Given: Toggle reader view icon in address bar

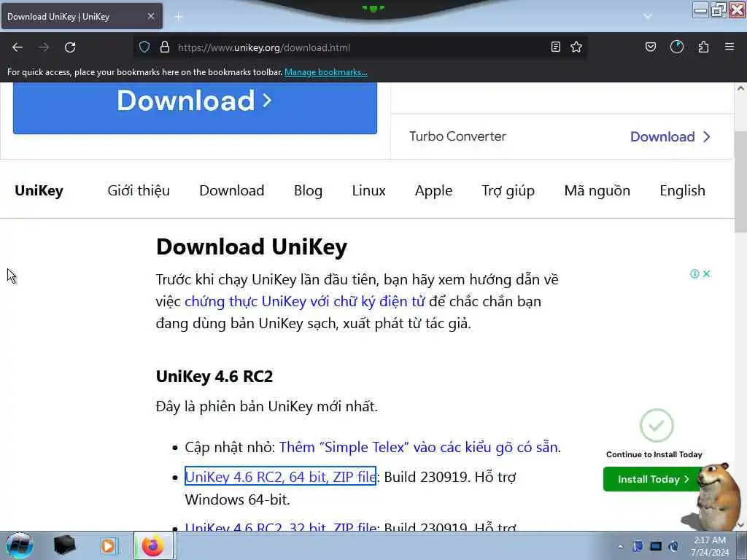Looking at the screenshot, I should point(555,47).
